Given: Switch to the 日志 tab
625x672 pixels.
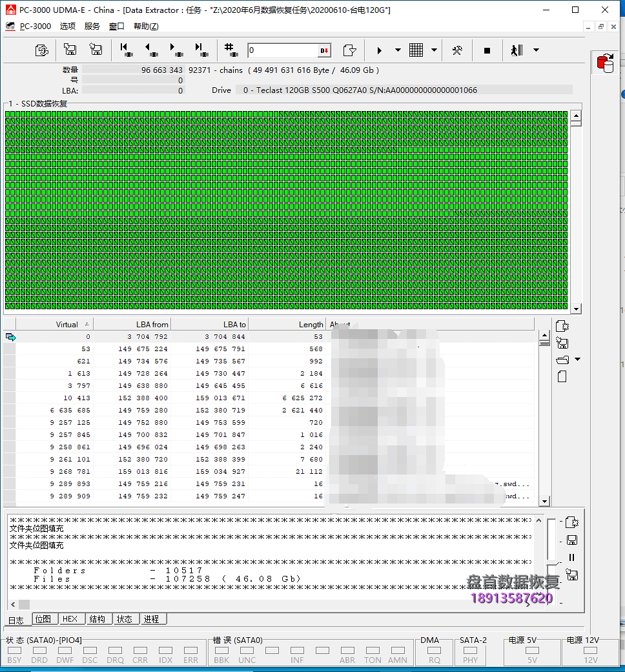Looking at the screenshot, I should pos(16,620).
